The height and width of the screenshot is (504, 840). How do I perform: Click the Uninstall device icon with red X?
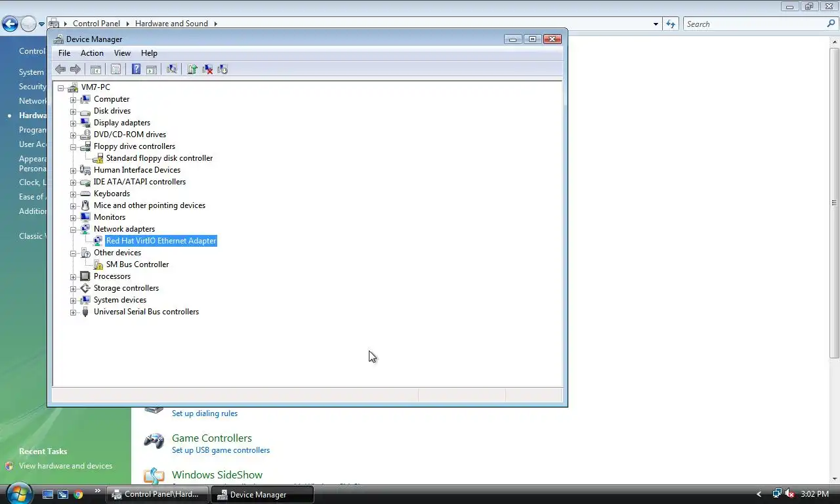click(x=207, y=69)
